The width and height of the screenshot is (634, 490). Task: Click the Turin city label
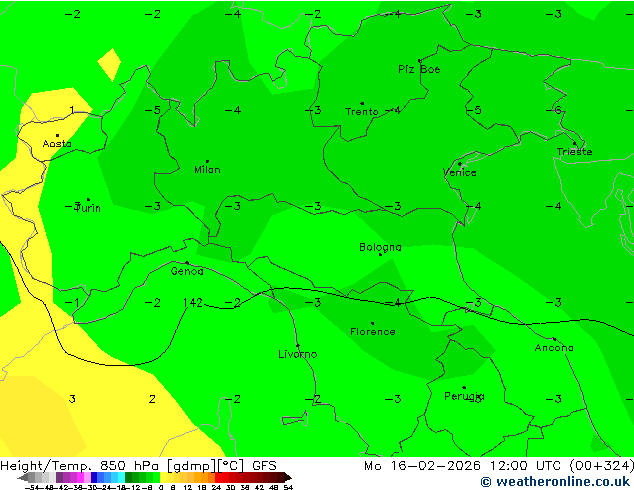88,208
